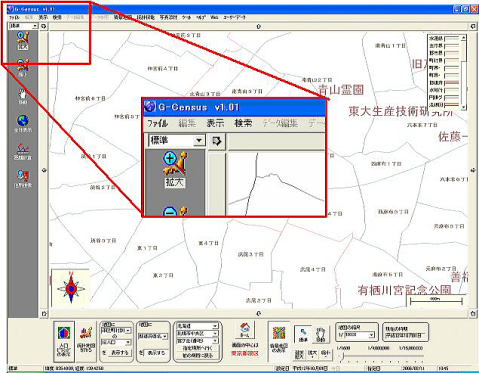
Task: Open the ファイル menu
Action: 14,17
